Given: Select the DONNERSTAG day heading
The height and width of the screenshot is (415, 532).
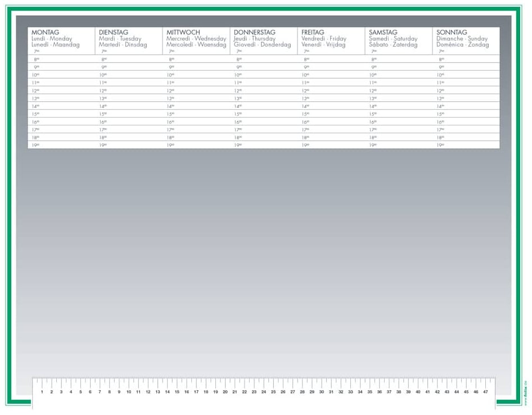Looking at the screenshot, I should pos(255,33).
